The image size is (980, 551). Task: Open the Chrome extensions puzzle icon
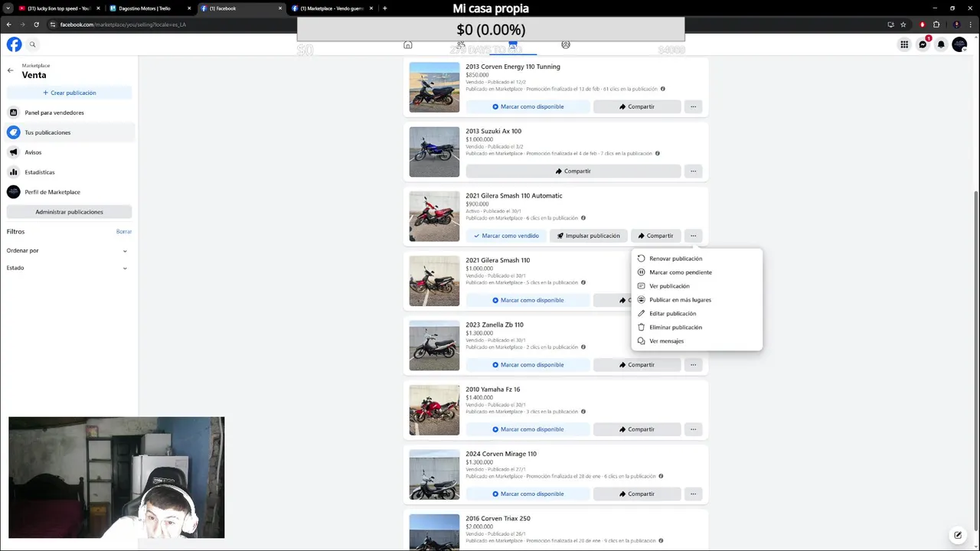click(936, 24)
